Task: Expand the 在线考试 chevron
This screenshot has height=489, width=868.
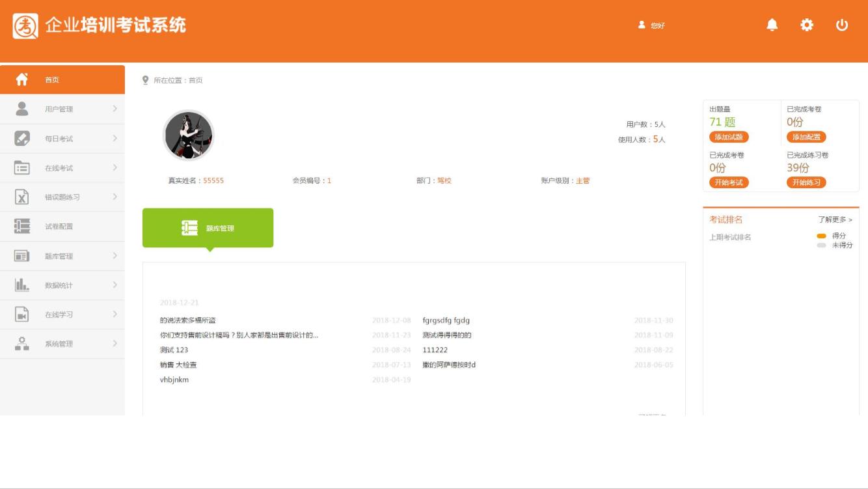Action: point(115,167)
